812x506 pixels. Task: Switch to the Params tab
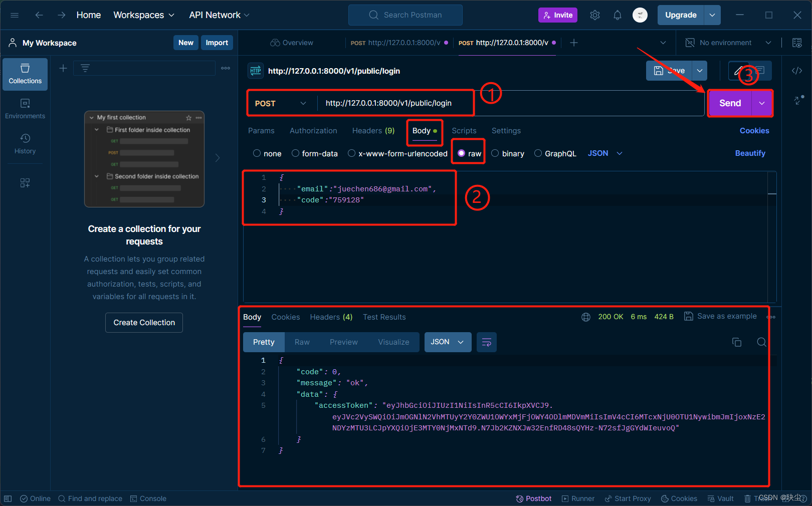[x=261, y=131]
